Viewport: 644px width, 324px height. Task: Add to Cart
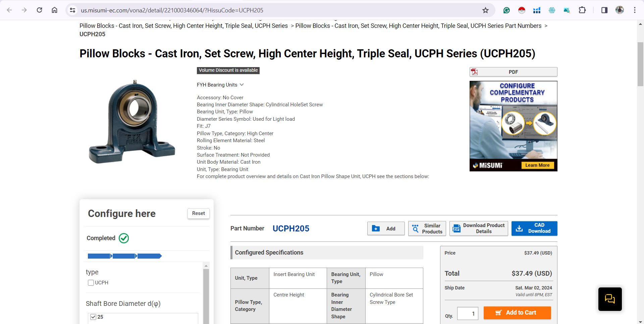pos(517,313)
